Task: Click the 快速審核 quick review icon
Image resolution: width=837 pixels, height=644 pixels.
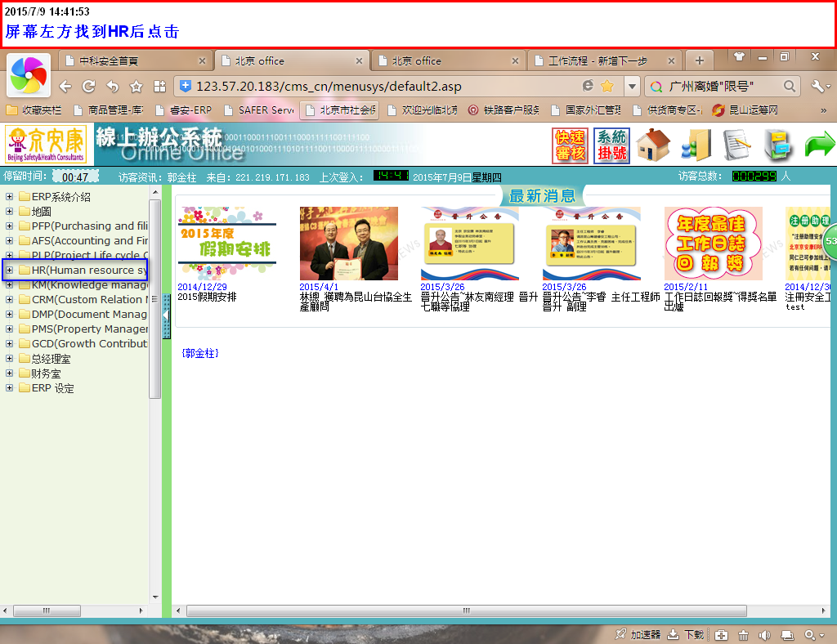Action: [x=569, y=146]
